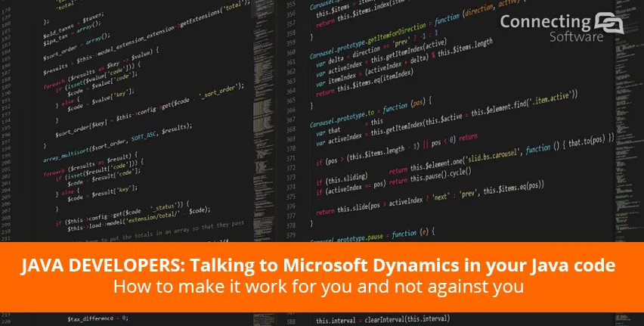Click the line "return this.$items.eq(itemIndex)"
This screenshot has width=644, height=326.
click(x=364, y=83)
